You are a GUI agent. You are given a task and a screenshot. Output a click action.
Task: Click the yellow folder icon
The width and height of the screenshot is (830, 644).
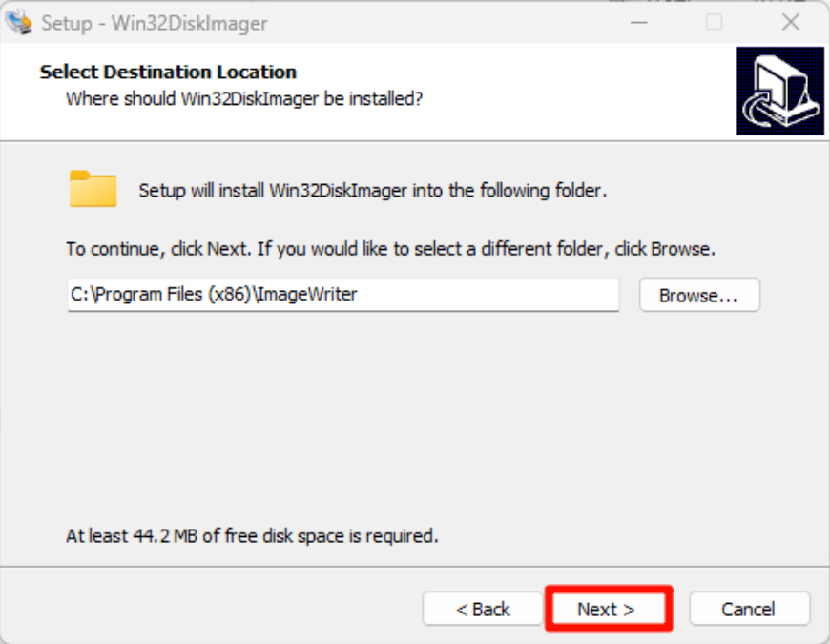[x=93, y=189]
